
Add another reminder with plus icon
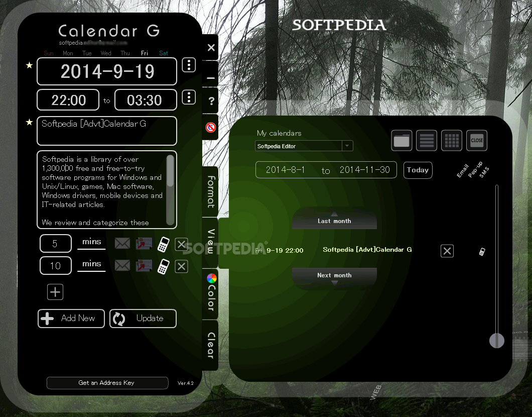(x=55, y=292)
